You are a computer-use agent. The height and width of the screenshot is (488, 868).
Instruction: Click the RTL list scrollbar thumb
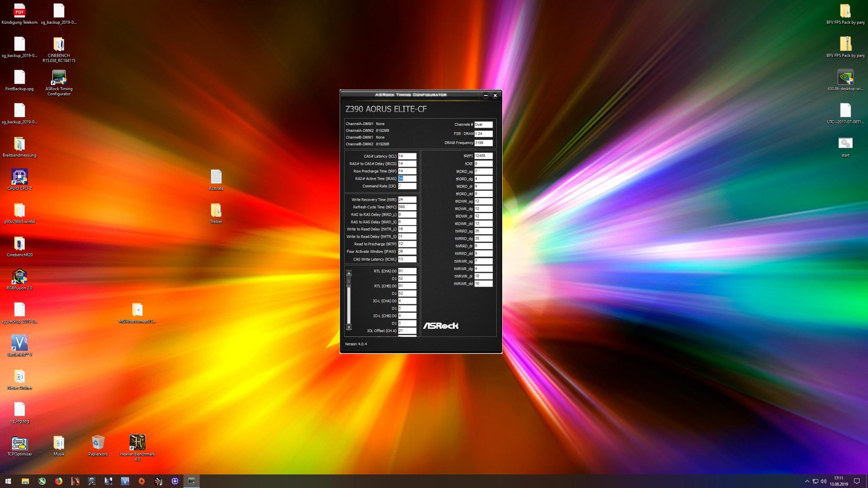pos(349,282)
